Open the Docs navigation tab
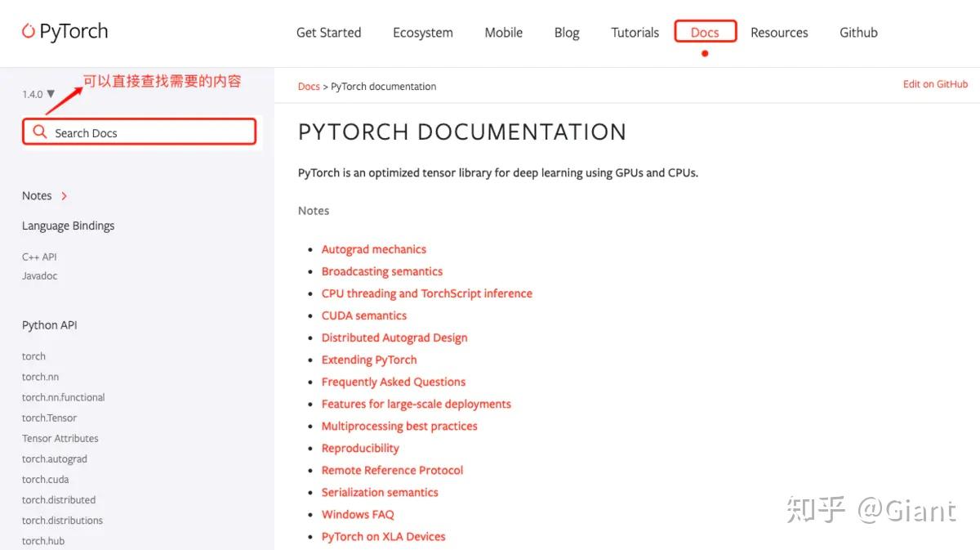 tap(705, 32)
